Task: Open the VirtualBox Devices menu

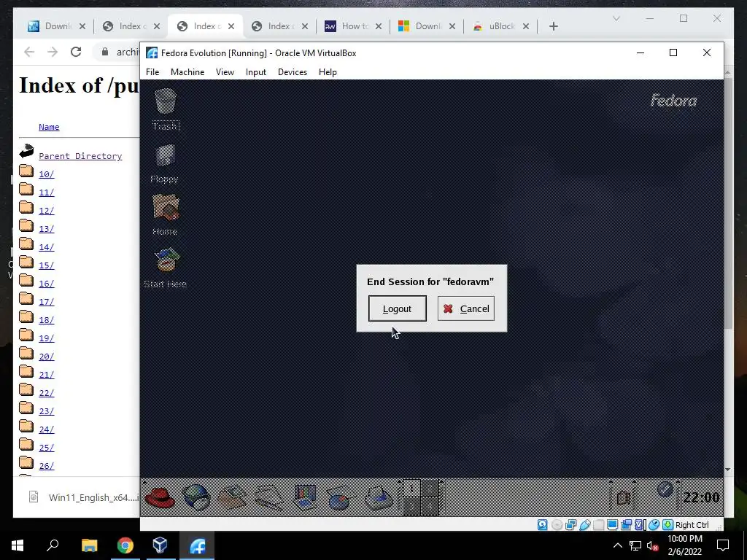Action: pyautogui.click(x=293, y=72)
